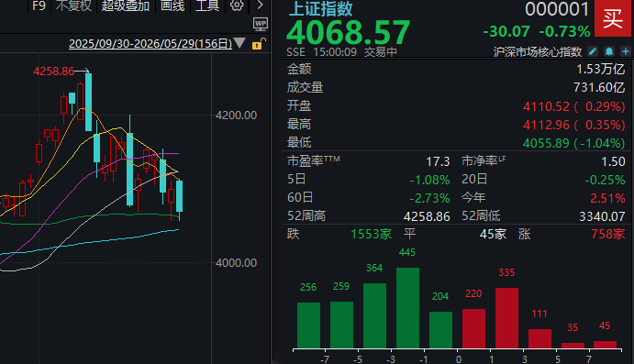634x364 pixels.
Task: Click the green distribution bar labeled 364
Action: click(x=375, y=315)
